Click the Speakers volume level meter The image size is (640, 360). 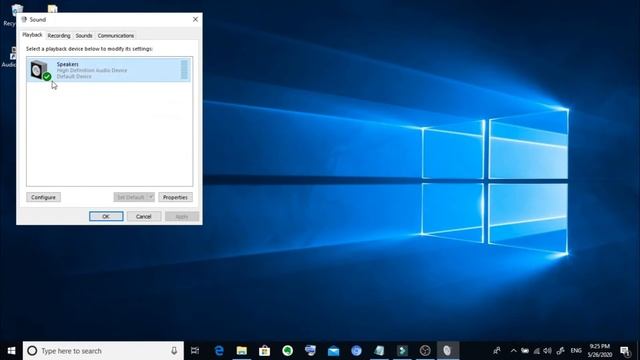coord(184,70)
